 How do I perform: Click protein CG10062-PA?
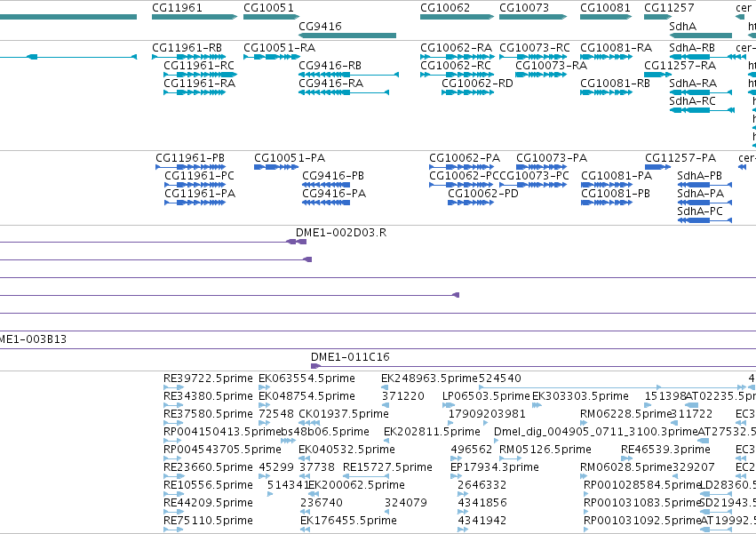(465, 158)
